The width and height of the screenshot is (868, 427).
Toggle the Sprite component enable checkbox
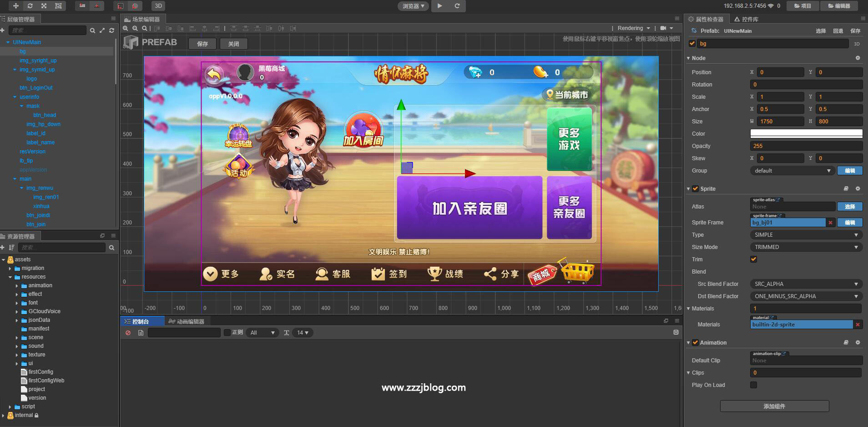click(696, 188)
